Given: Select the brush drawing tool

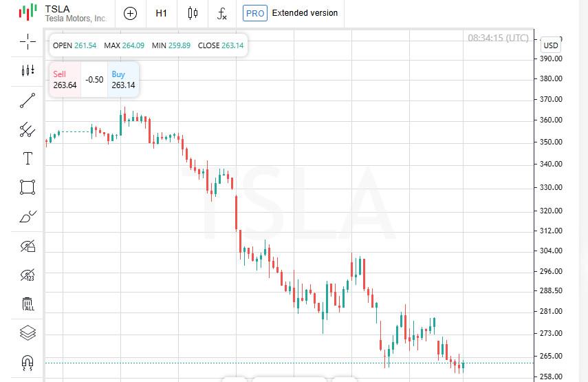Looking at the screenshot, I should click(x=28, y=217).
